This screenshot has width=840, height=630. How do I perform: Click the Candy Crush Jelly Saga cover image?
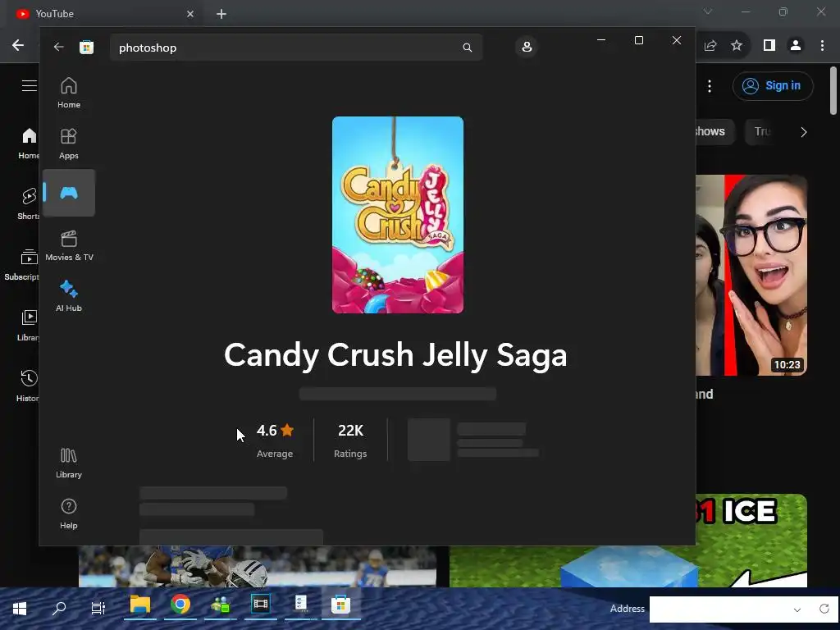point(398,215)
